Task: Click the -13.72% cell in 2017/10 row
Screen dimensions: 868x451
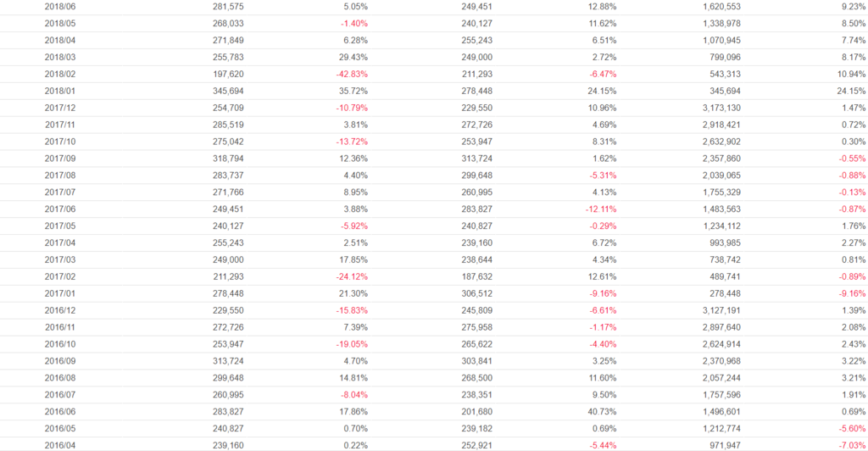Action: coord(352,142)
